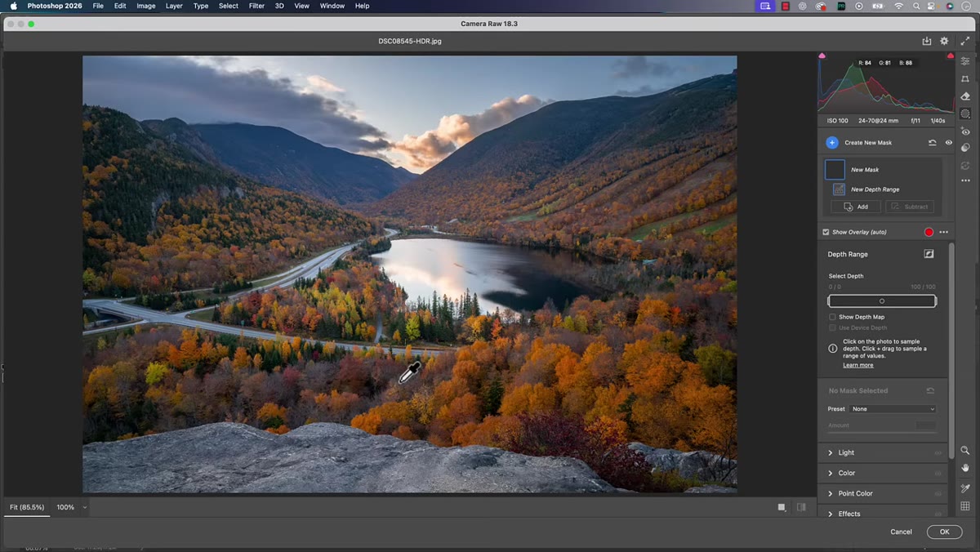Image resolution: width=980 pixels, height=552 pixels.
Task: Click the OK button
Action: [x=944, y=532]
